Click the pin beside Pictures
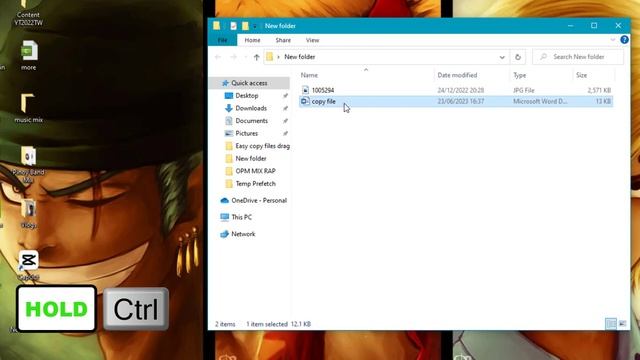This screenshot has height=360, width=640. [x=285, y=133]
